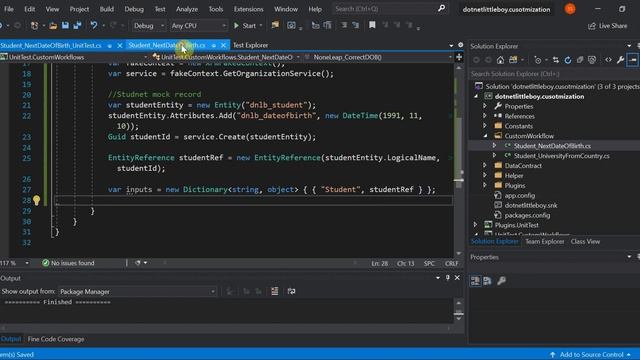Open the Debug menu

[x=134, y=9]
